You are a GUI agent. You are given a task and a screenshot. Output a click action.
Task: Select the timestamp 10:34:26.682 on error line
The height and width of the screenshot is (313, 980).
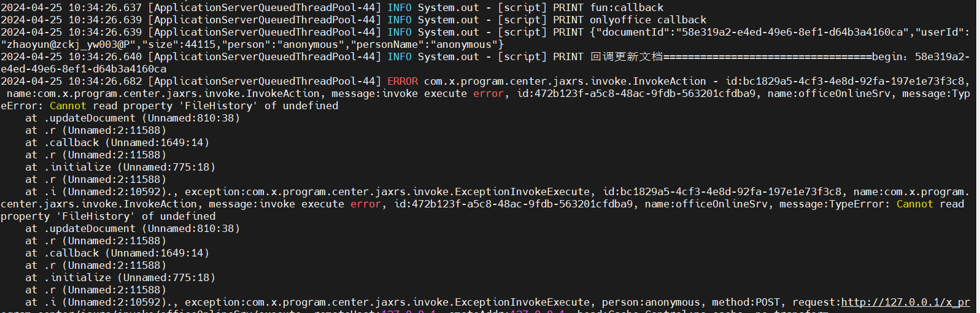tap(105, 81)
